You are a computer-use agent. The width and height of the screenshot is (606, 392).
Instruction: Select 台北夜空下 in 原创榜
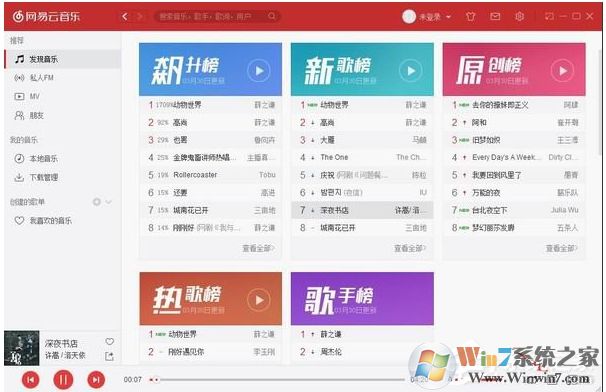click(x=490, y=210)
